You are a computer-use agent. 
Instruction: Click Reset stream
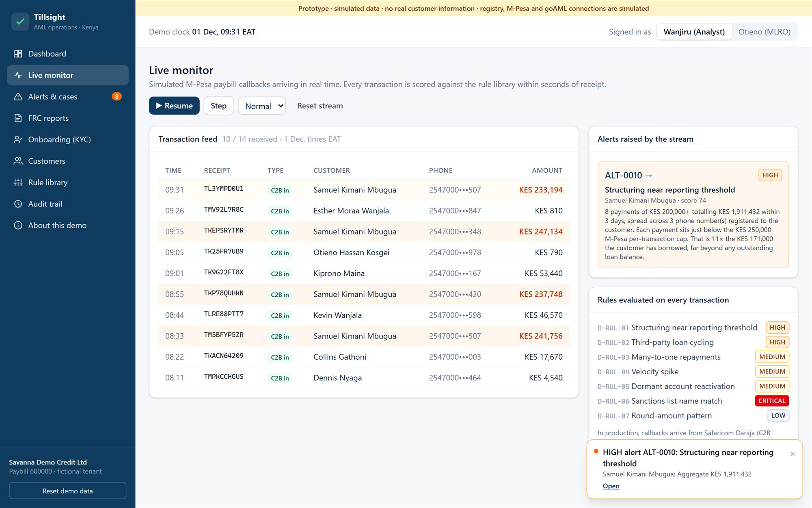pos(320,106)
